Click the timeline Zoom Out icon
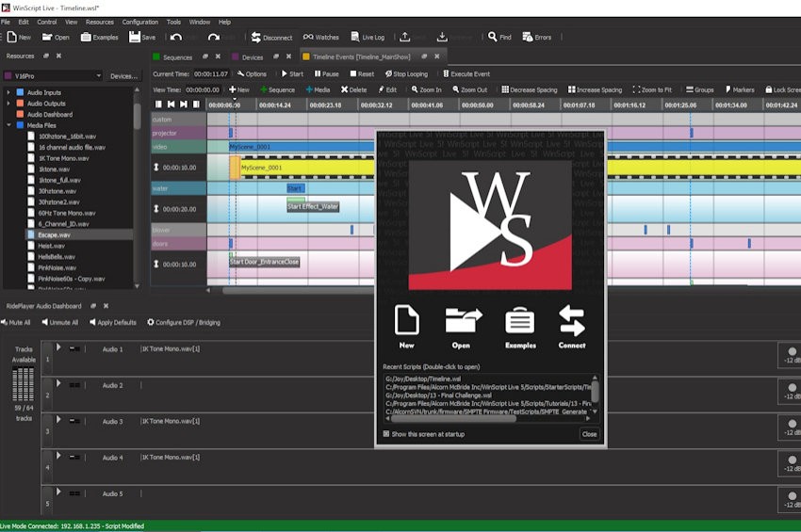Image resolution: width=801 pixels, height=532 pixels. click(x=456, y=89)
